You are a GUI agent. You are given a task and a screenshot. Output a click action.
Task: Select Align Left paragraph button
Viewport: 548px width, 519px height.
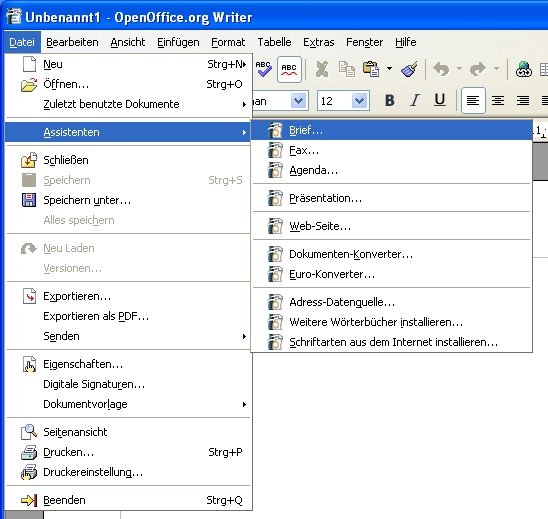[x=473, y=101]
